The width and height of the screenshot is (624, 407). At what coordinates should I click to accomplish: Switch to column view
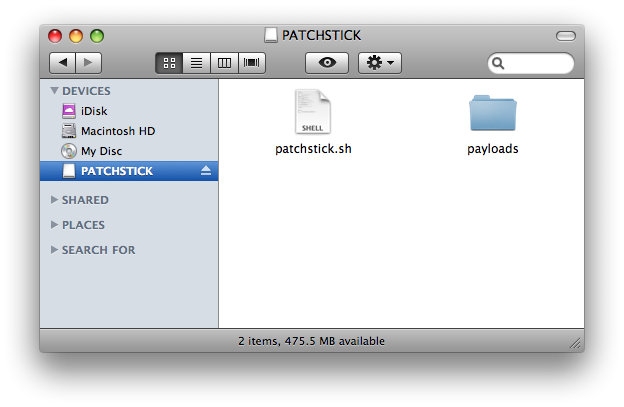(x=224, y=63)
